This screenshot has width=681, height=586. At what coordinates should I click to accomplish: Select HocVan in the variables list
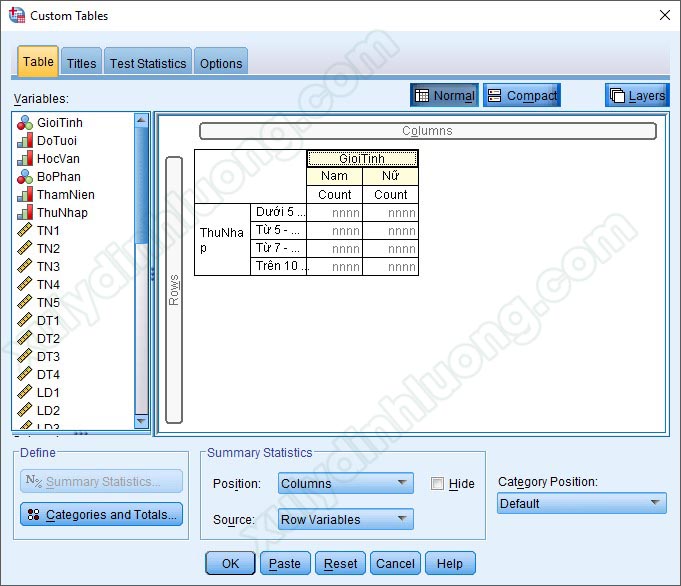(58, 159)
